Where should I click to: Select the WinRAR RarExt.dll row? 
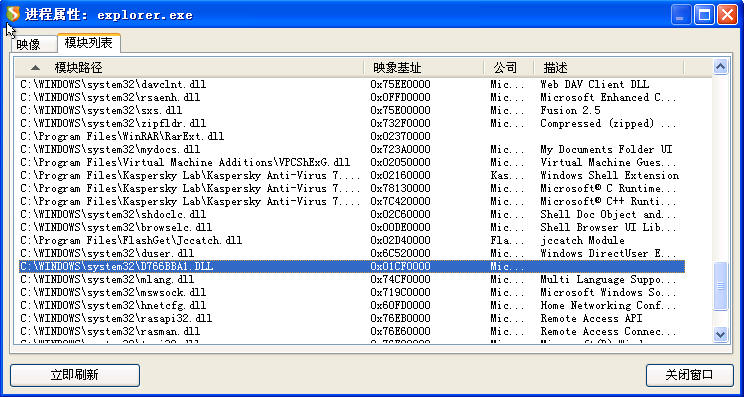[x=352, y=137]
